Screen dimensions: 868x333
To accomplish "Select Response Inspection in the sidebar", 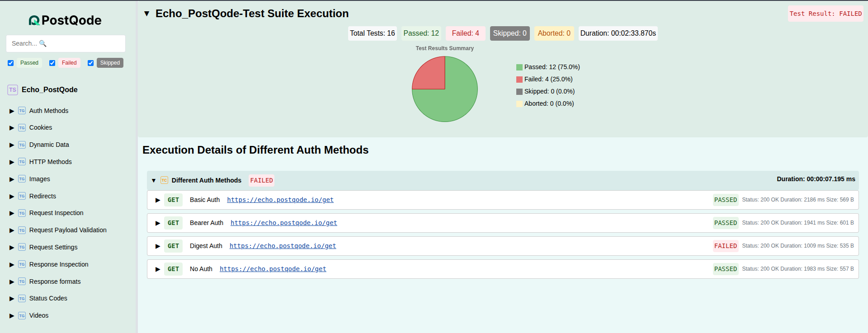I will pos(59,264).
